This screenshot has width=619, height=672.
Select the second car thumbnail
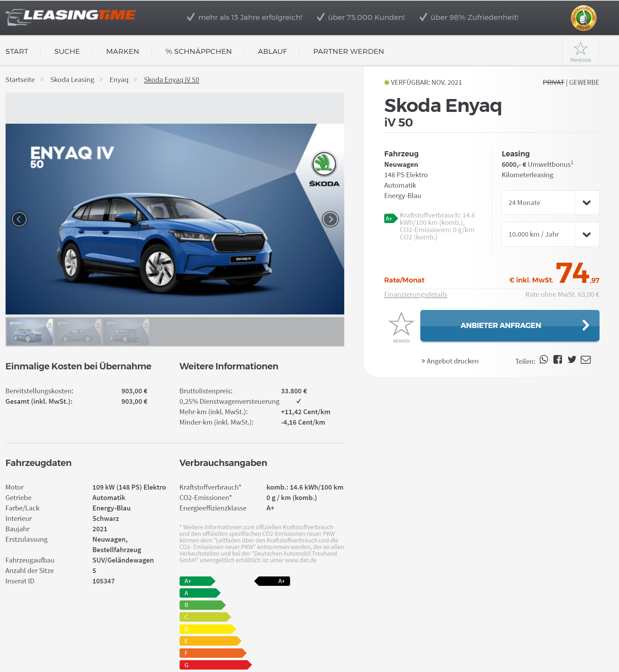tap(78, 332)
